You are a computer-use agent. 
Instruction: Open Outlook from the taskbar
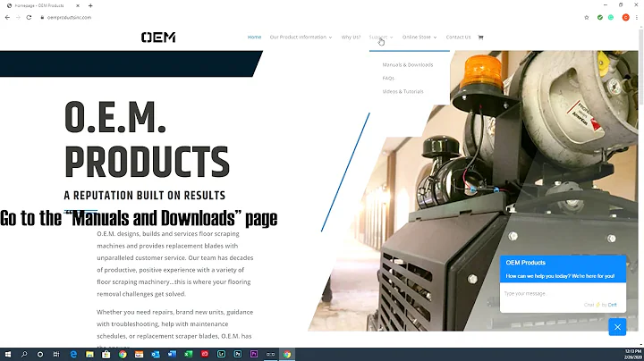tap(156, 354)
